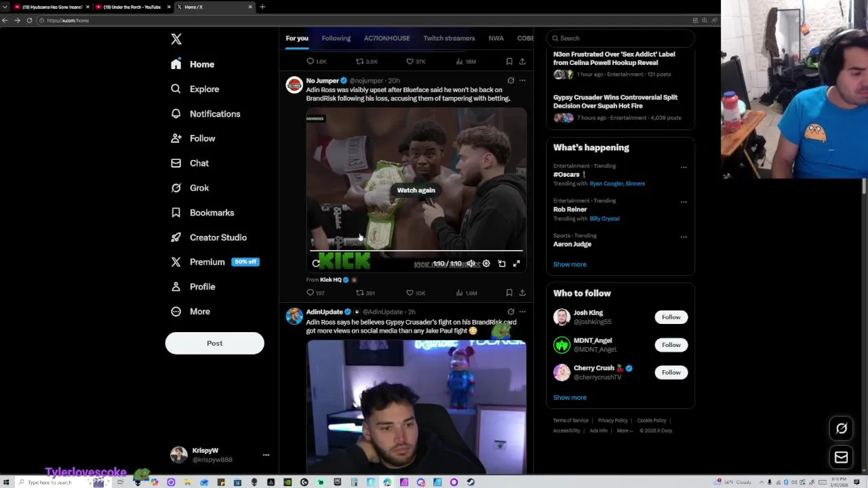Follow Cherry Crush
The width and height of the screenshot is (868, 488).
(x=671, y=372)
